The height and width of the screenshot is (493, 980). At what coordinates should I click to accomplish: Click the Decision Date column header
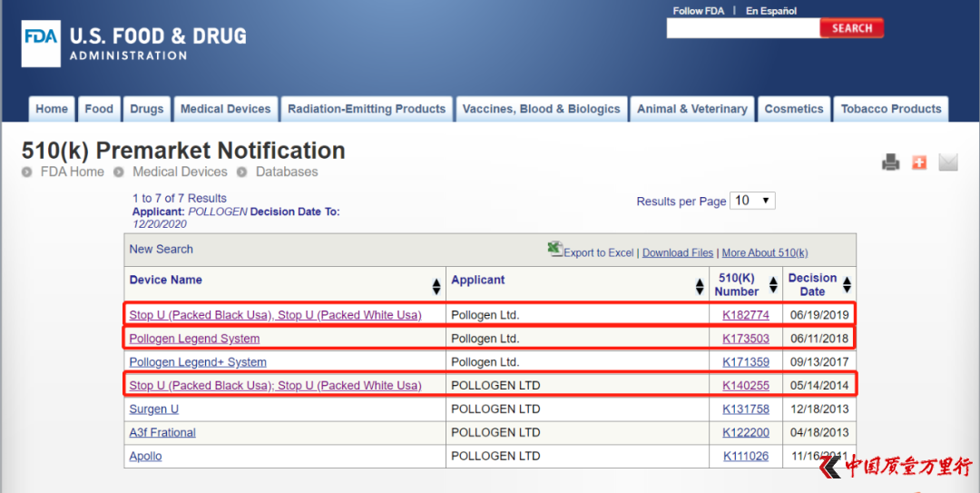(x=812, y=285)
